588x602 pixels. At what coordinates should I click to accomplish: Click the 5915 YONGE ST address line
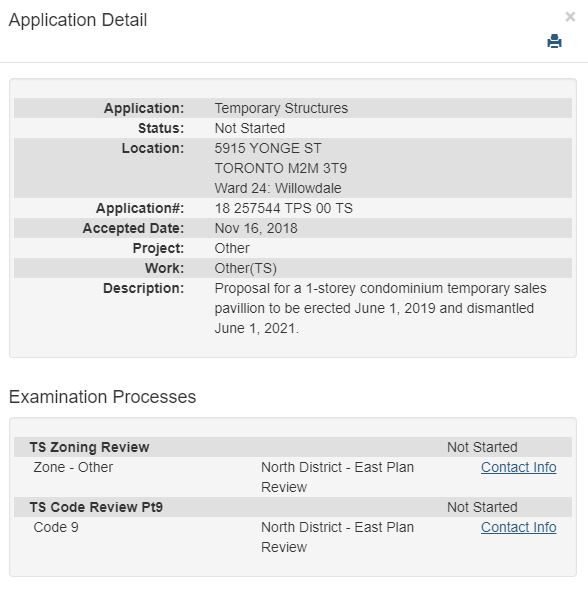(268, 148)
